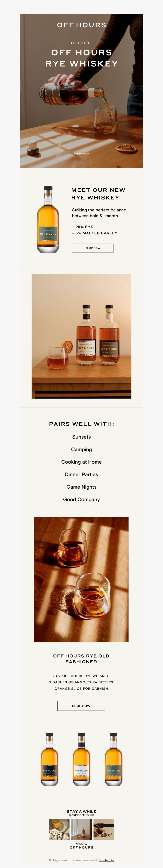Click SHOP NOW under Meet Our New Rye

(93, 248)
